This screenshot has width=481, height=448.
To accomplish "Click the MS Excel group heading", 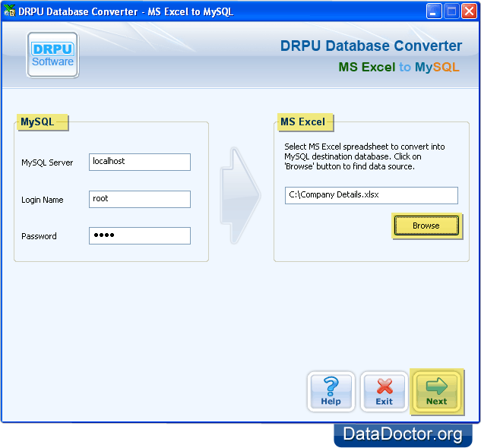I will (302, 121).
